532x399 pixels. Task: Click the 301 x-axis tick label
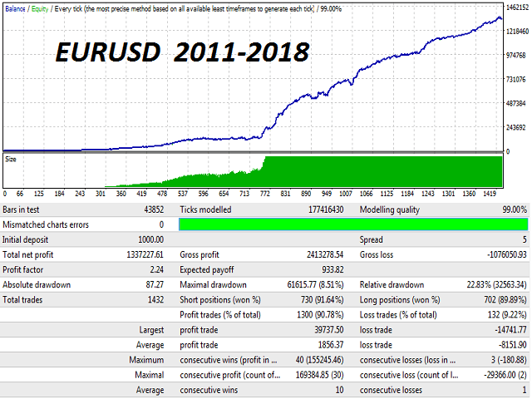point(101,194)
